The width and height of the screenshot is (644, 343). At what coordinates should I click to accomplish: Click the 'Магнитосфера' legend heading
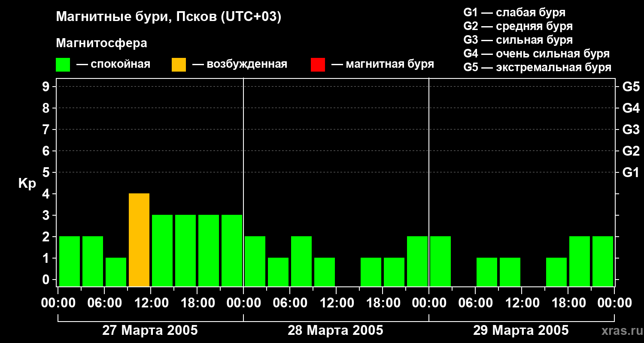[102, 43]
